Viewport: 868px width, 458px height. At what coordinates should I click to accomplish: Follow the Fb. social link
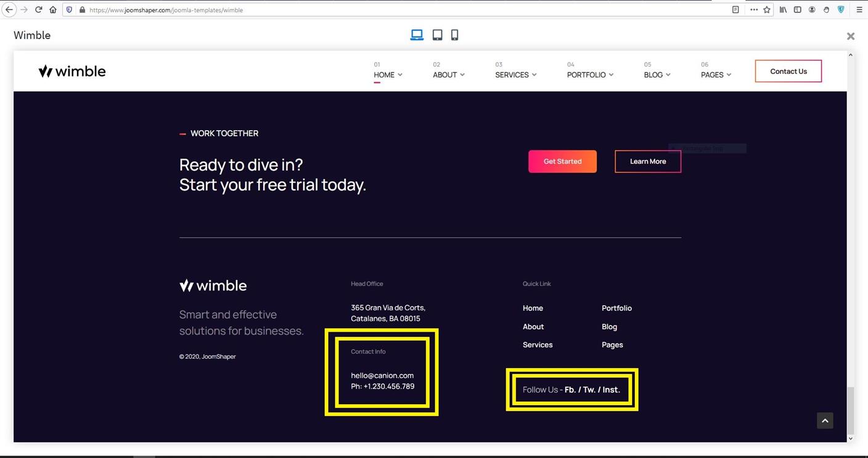pos(570,390)
